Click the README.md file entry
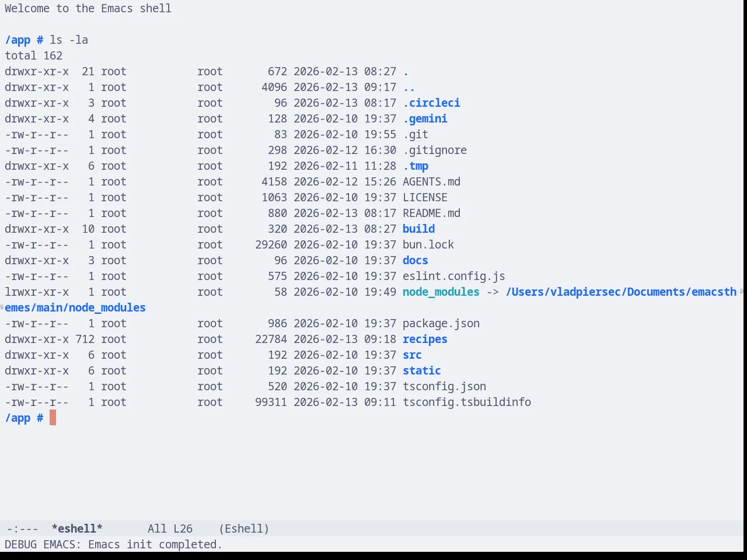 431,213
